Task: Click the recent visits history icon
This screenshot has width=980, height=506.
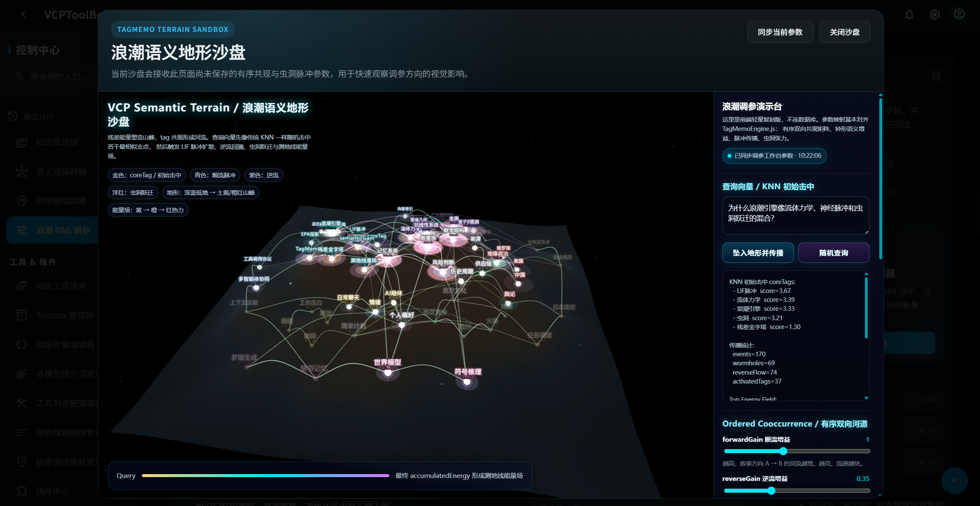Action: 12,116
